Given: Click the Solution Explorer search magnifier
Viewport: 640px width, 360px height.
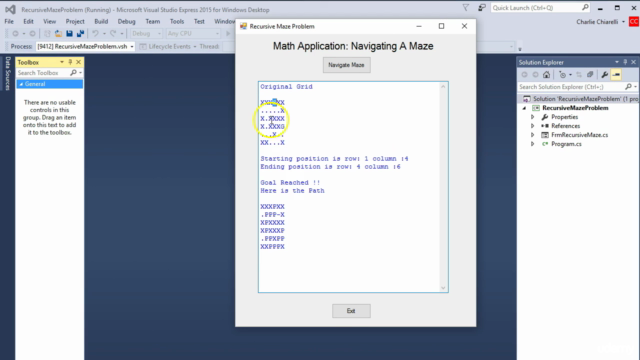Looking at the screenshot, I should point(629,87).
